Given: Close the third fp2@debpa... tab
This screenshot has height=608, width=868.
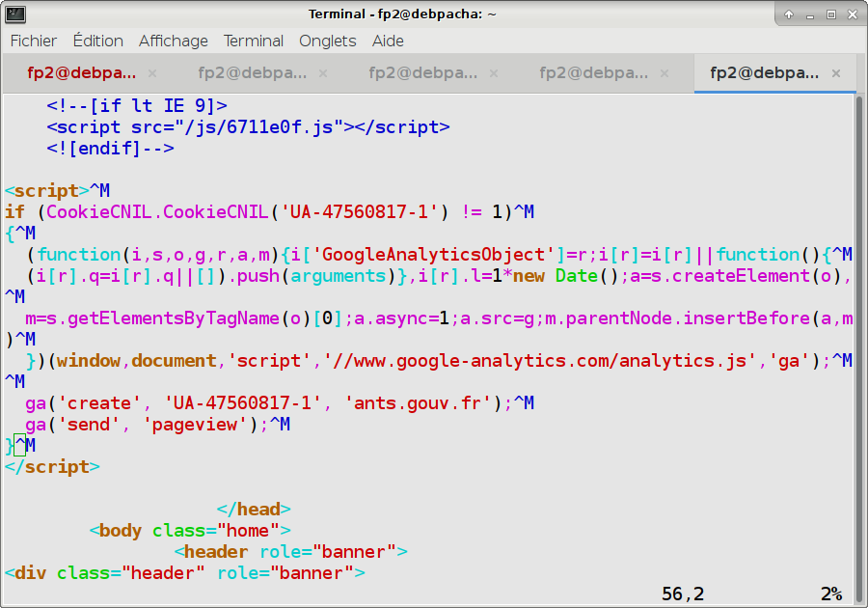Looking at the screenshot, I should click(x=494, y=73).
